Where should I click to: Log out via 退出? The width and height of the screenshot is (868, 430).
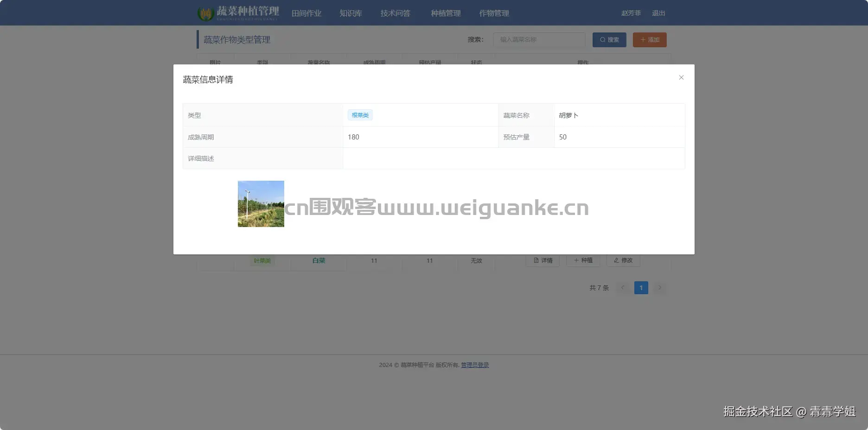(x=658, y=13)
